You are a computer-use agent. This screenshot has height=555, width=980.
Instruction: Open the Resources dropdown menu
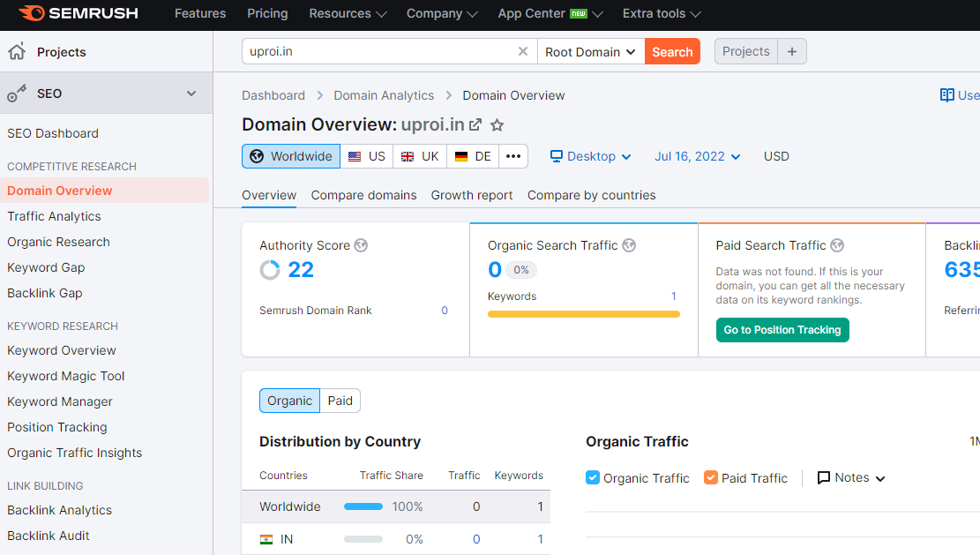(348, 14)
